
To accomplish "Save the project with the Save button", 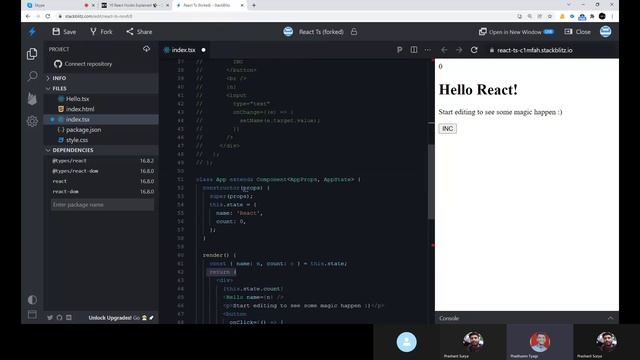I will tap(64, 32).
